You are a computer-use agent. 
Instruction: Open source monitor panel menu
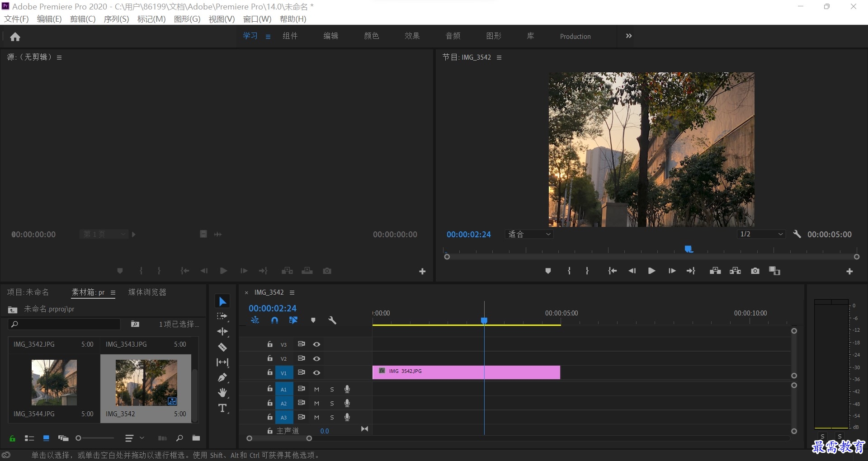pos(59,57)
